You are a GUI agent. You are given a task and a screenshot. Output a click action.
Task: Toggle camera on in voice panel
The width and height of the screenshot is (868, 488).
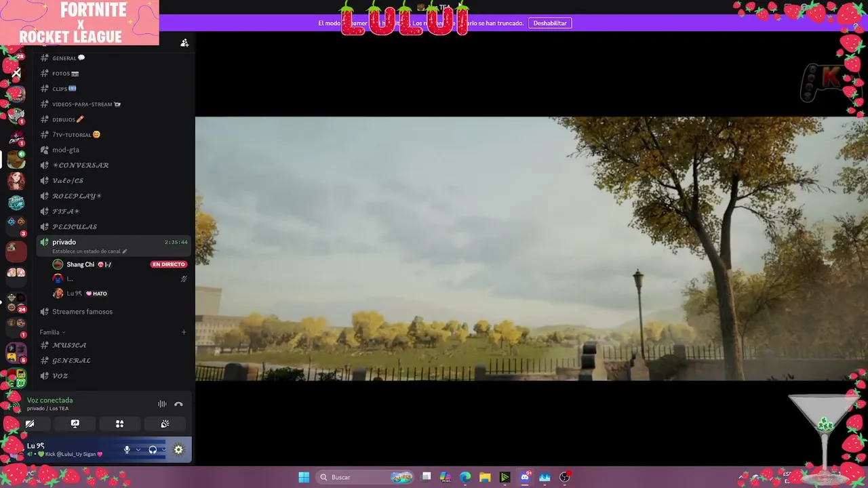pos(30,424)
